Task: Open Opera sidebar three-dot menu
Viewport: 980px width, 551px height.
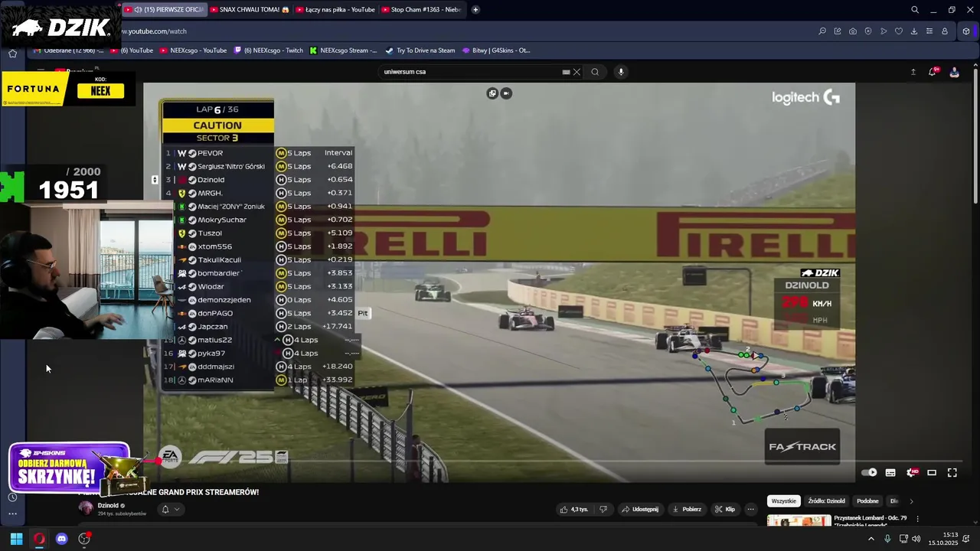Action: [x=12, y=514]
